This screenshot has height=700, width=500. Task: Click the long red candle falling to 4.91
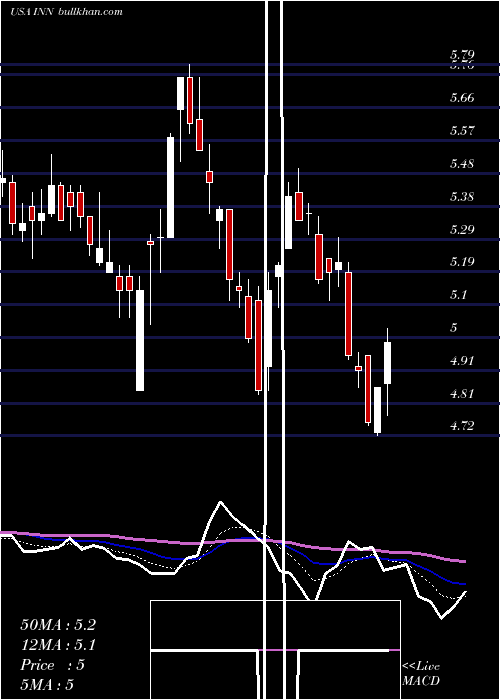point(348,314)
